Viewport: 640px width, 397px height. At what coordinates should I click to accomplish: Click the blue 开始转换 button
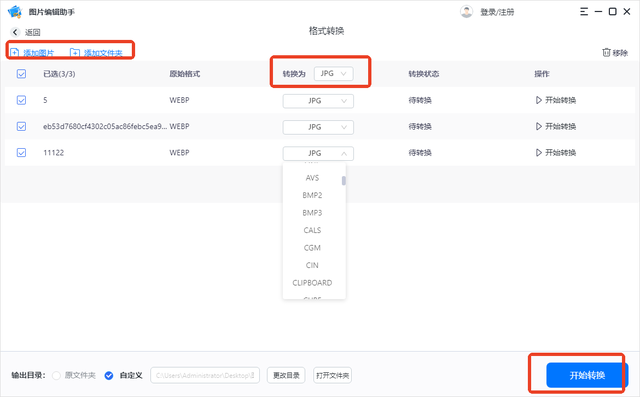point(587,375)
